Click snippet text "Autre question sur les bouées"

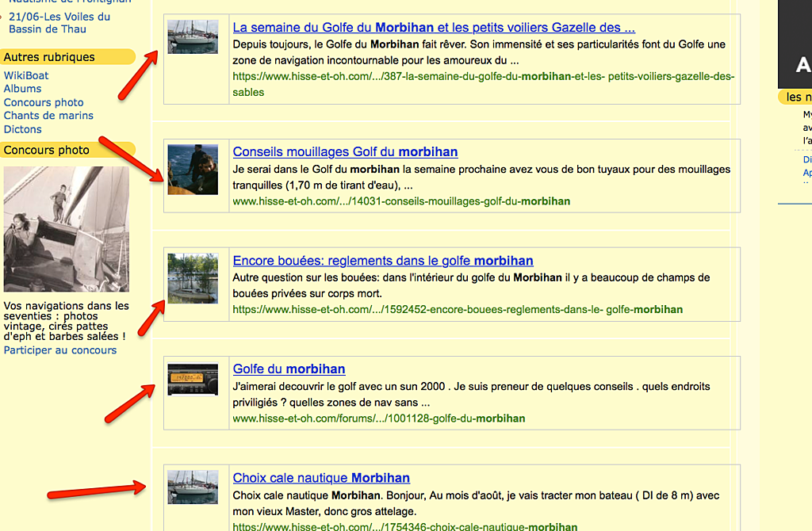[x=307, y=278]
